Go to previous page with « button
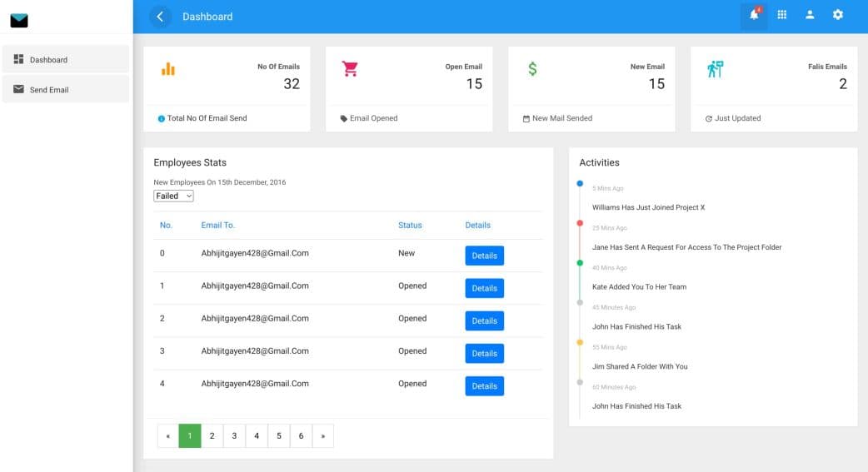 pyautogui.click(x=167, y=436)
